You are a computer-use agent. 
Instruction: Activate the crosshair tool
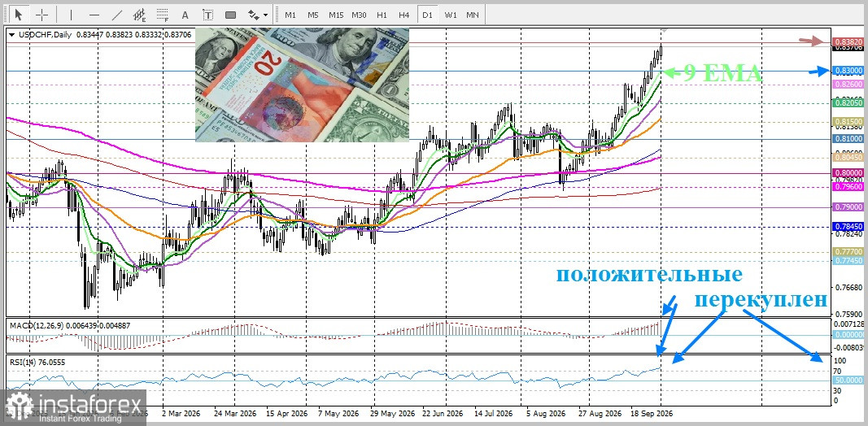click(x=42, y=15)
